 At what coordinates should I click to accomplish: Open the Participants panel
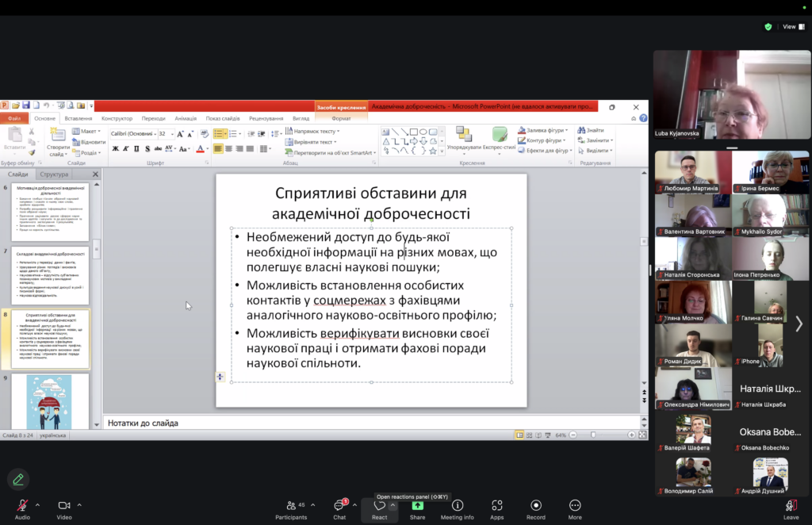click(291, 506)
